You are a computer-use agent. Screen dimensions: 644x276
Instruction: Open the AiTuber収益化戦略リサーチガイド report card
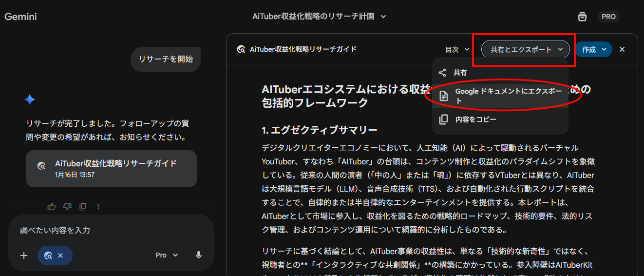[x=111, y=168]
